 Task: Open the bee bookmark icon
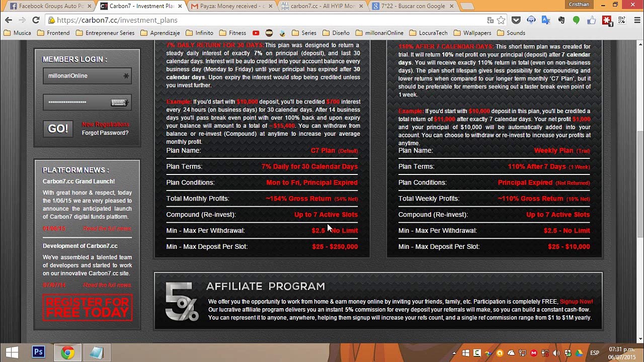point(283,33)
